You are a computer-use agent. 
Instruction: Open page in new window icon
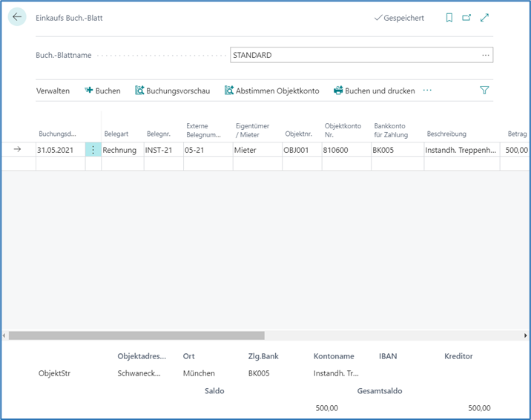pyautogui.click(x=467, y=18)
